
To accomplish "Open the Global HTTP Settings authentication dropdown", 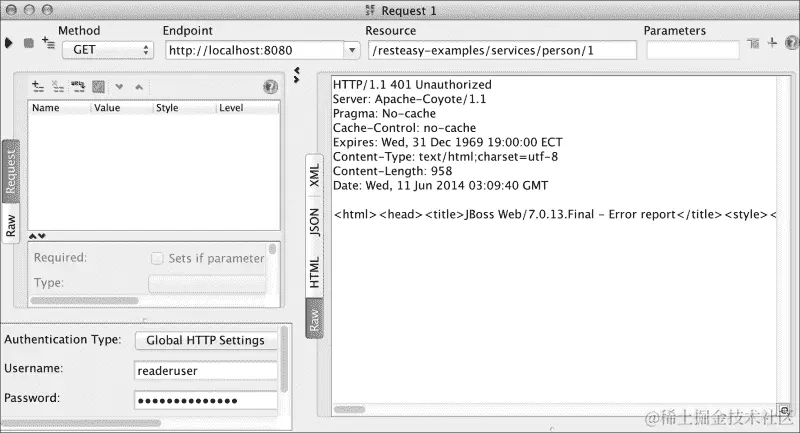I will [x=206, y=340].
